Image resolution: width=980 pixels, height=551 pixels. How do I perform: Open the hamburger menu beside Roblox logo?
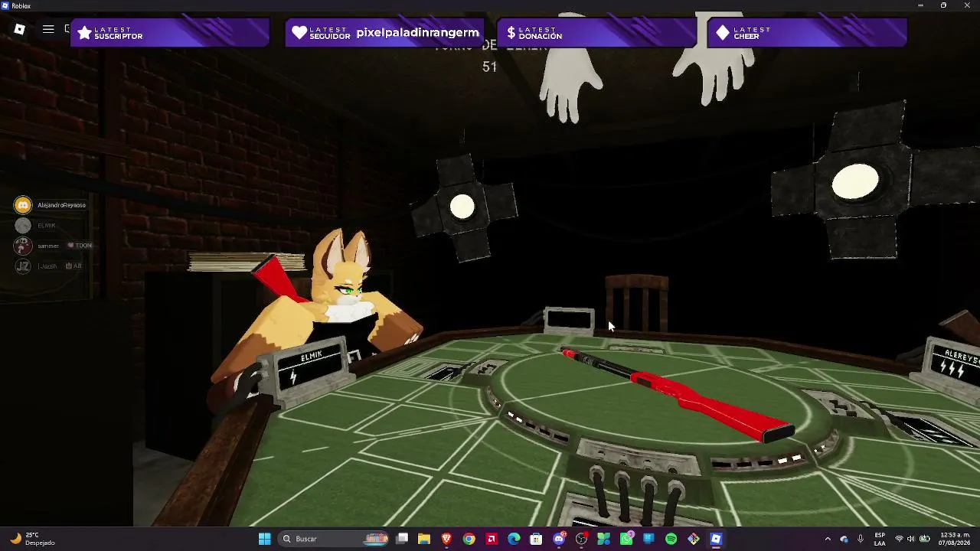click(x=48, y=29)
